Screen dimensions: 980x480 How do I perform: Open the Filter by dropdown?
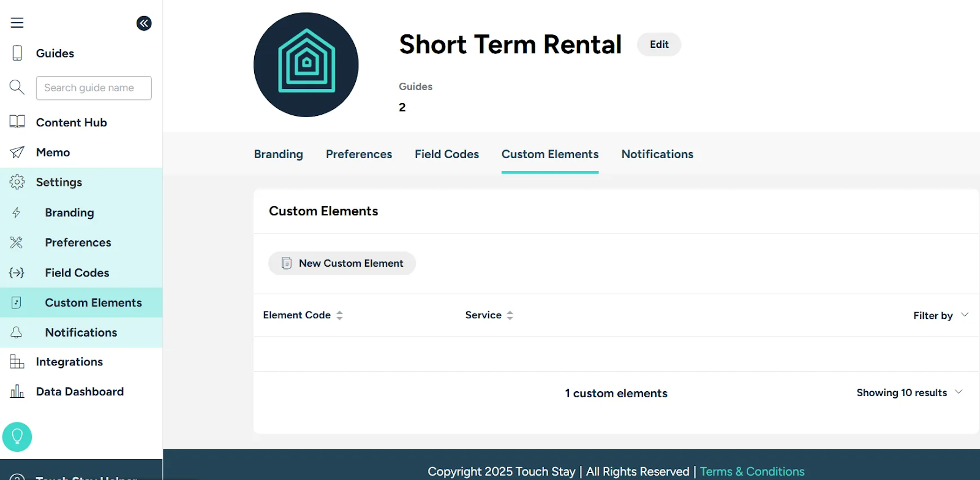tap(941, 315)
